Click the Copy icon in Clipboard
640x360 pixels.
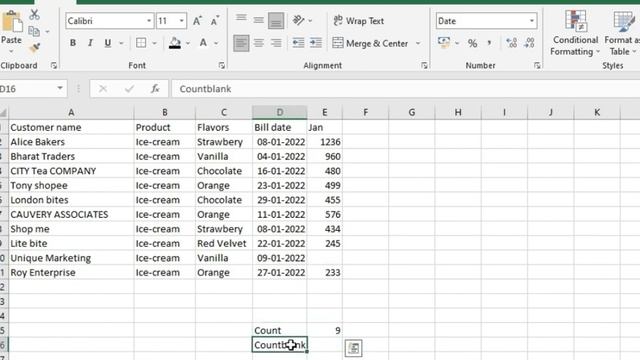[x=34, y=31]
